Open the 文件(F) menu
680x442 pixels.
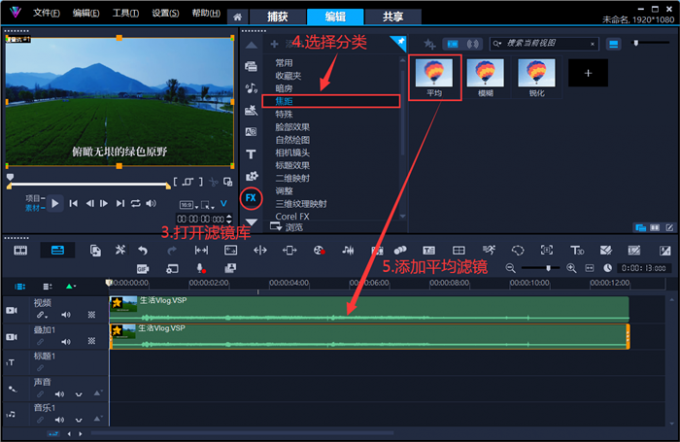point(46,14)
